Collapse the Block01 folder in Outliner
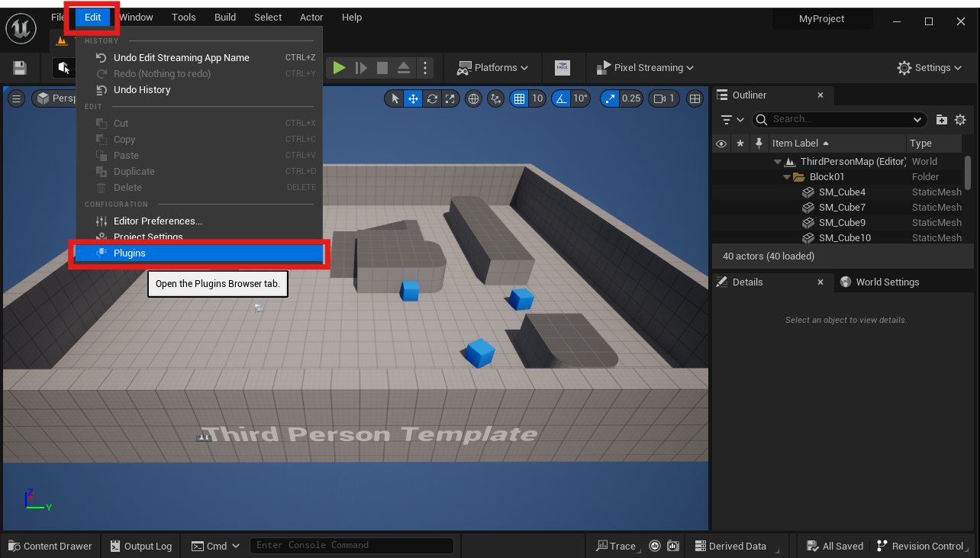This screenshot has width=980, height=558. pos(787,177)
